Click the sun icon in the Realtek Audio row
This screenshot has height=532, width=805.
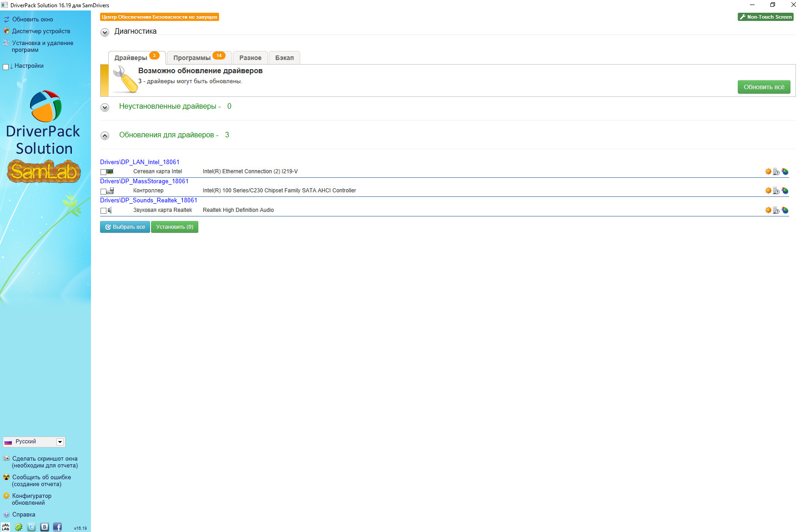click(768, 210)
